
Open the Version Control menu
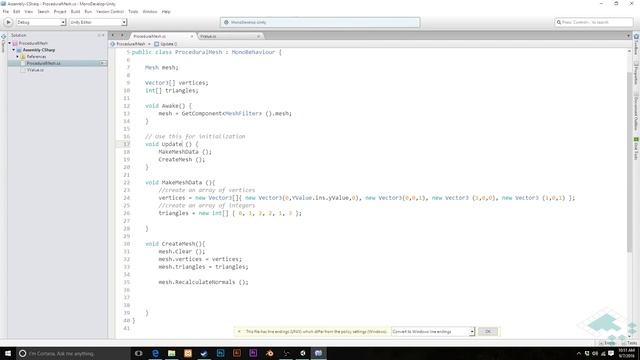[110, 12]
